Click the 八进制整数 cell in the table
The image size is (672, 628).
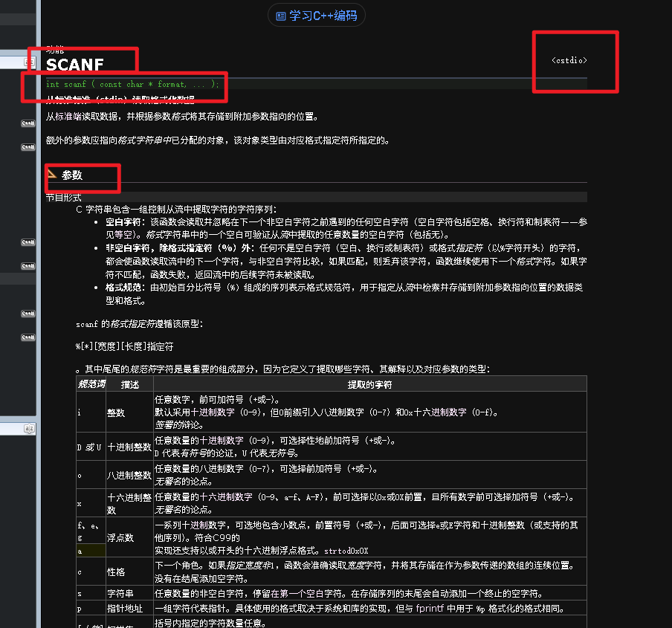click(129, 475)
